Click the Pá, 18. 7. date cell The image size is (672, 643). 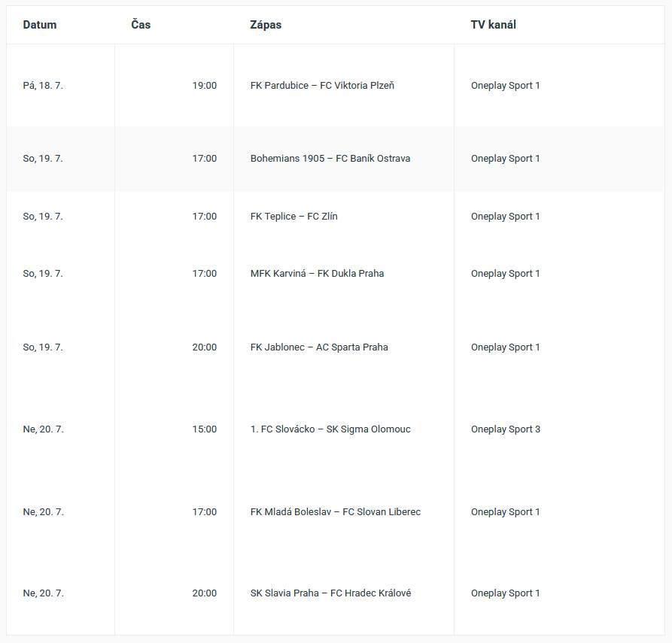(x=43, y=86)
